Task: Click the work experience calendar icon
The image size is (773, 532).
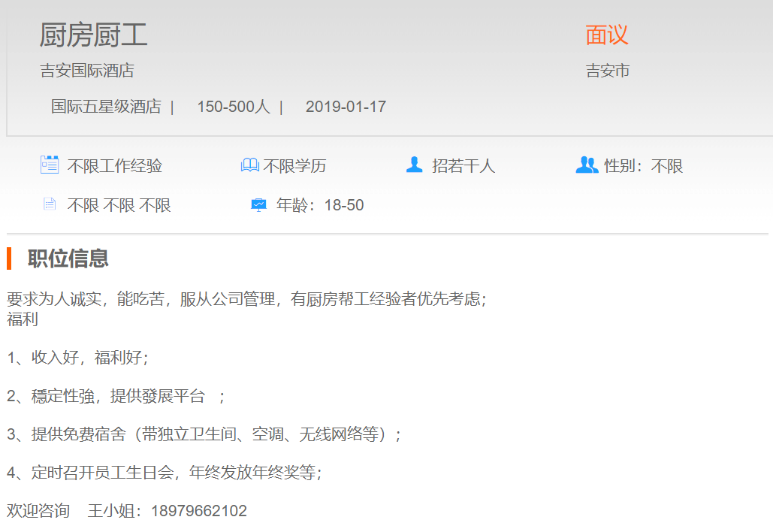Action: 50,165
